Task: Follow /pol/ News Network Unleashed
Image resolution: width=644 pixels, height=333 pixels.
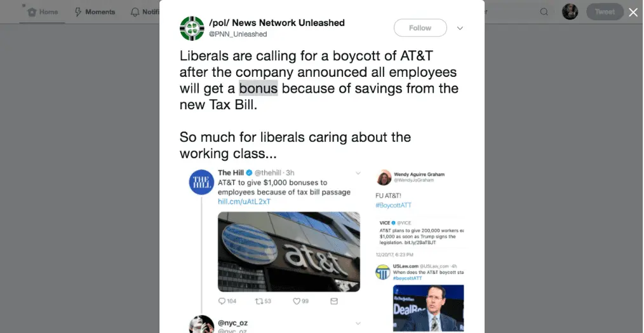Action: [420, 28]
